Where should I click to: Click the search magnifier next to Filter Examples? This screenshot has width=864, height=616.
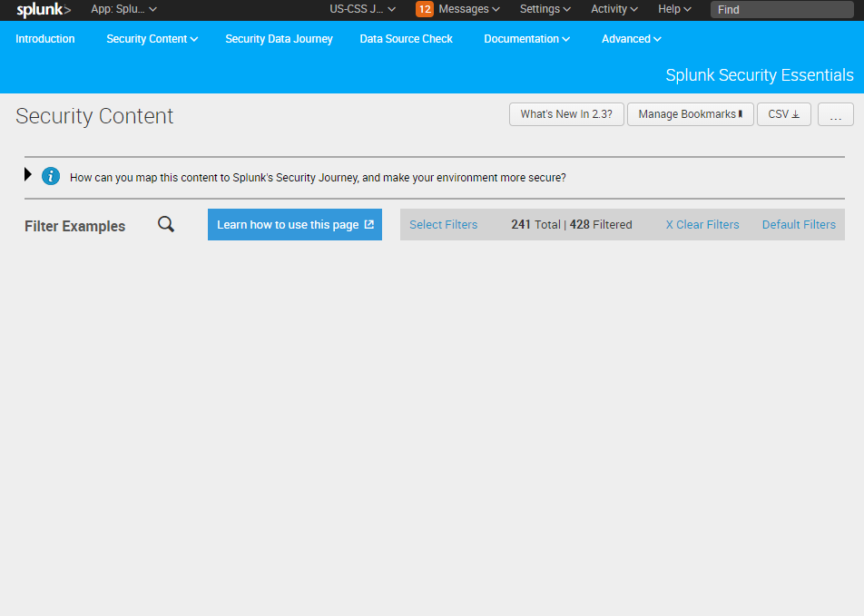click(166, 224)
